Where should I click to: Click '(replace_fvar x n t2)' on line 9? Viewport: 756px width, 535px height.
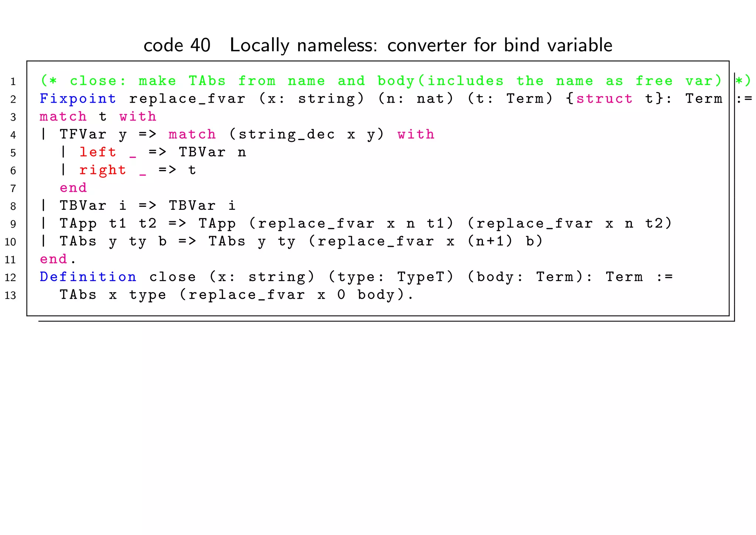coord(570,223)
